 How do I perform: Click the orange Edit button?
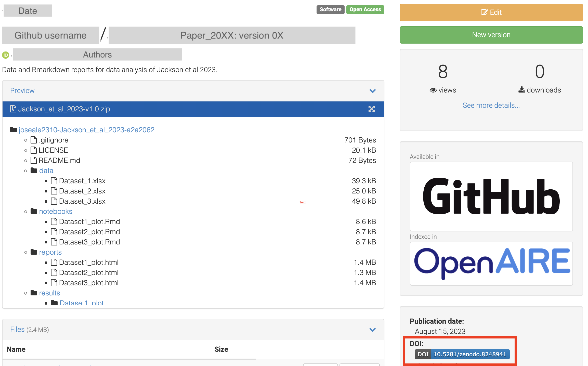tap(491, 12)
